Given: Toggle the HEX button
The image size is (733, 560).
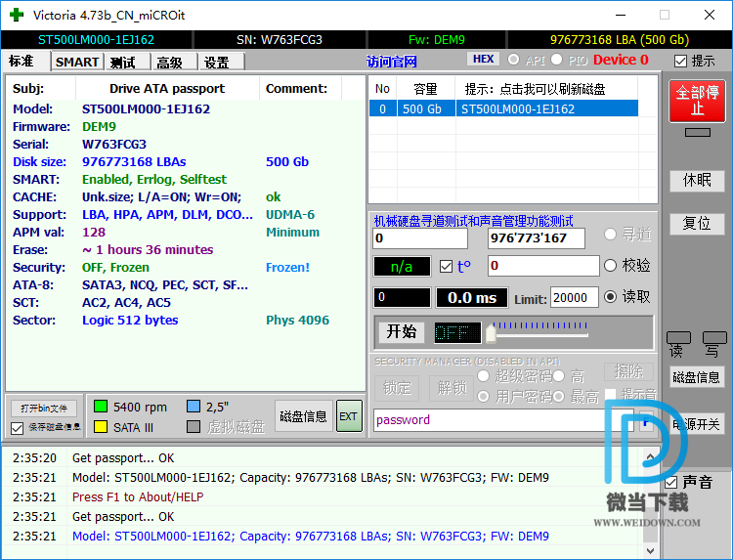Looking at the screenshot, I should click(483, 59).
